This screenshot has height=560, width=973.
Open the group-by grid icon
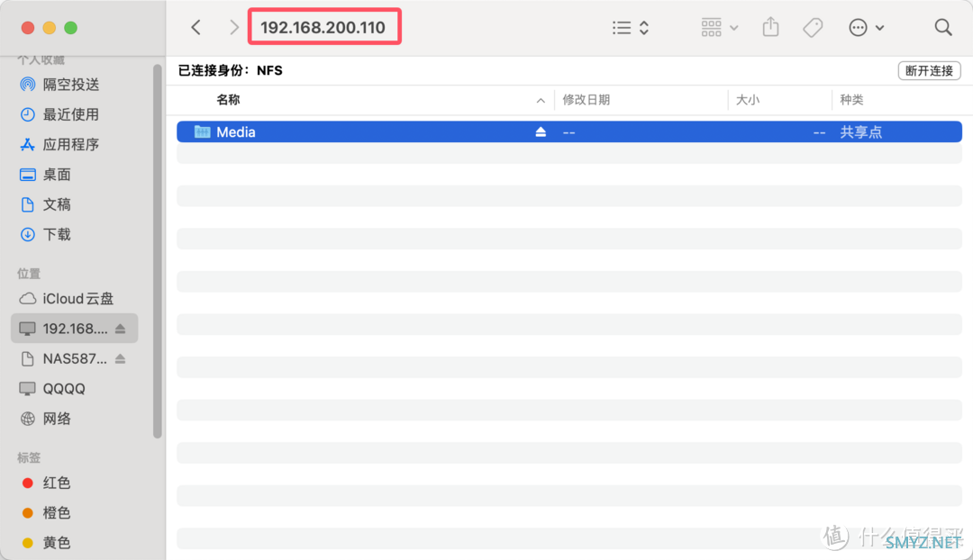click(x=711, y=27)
